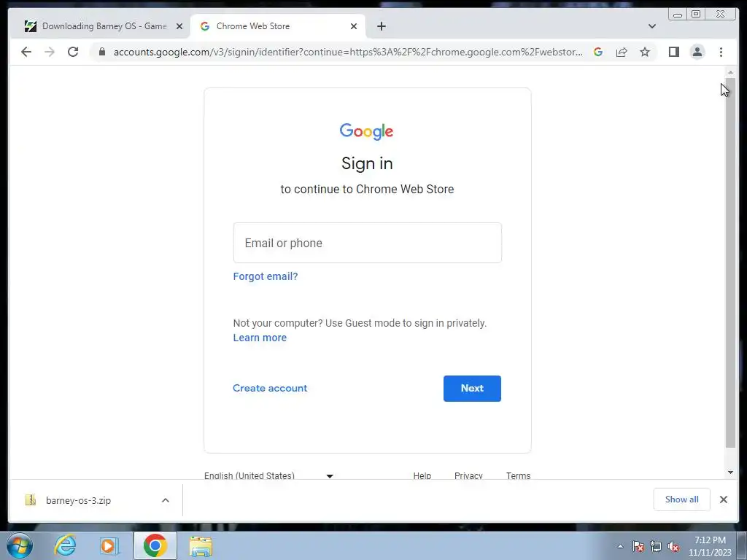Click the Email or phone field

[368, 243]
